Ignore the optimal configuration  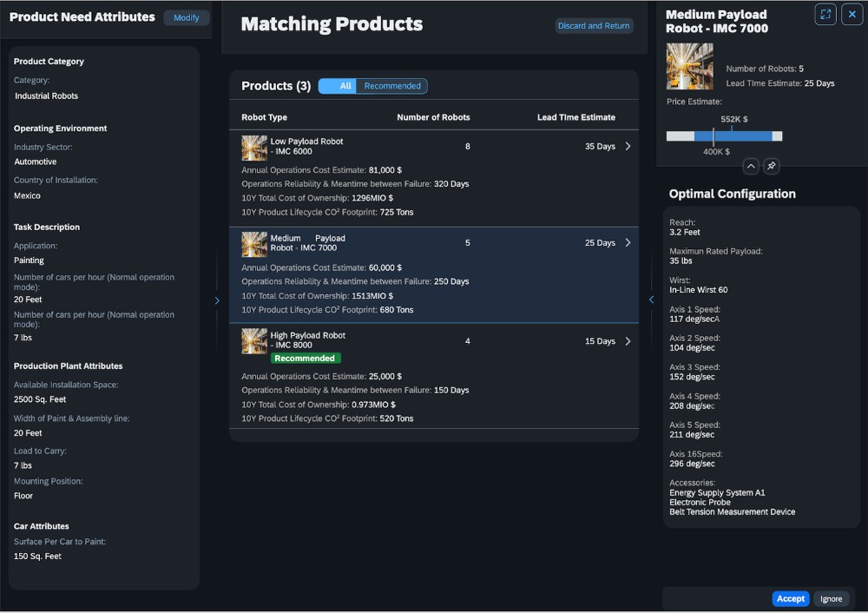pos(831,599)
